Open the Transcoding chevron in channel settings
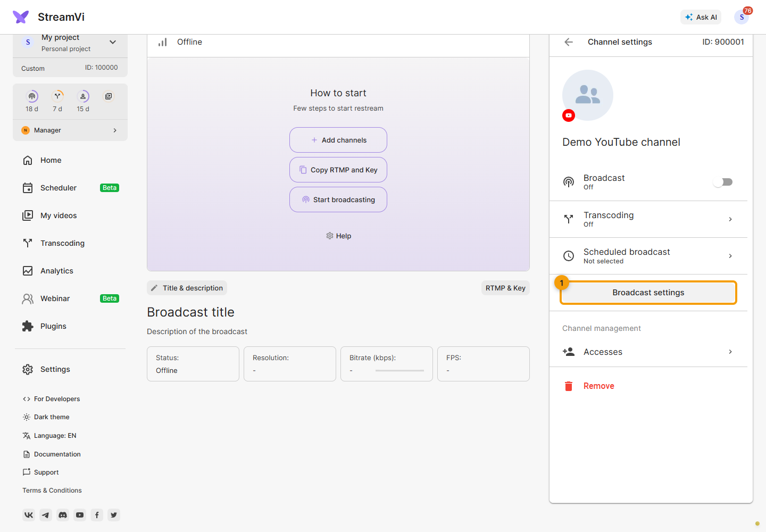The width and height of the screenshot is (766, 532). (x=730, y=219)
